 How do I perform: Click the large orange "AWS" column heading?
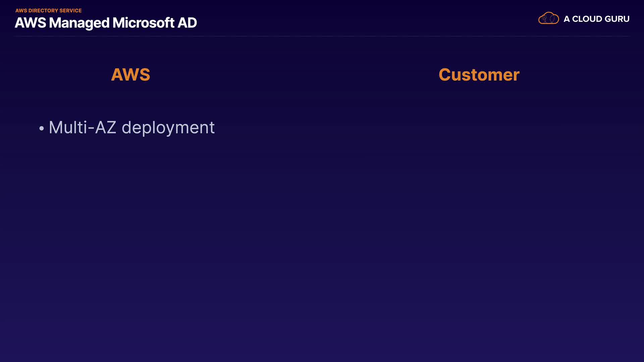pyautogui.click(x=130, y=74)
